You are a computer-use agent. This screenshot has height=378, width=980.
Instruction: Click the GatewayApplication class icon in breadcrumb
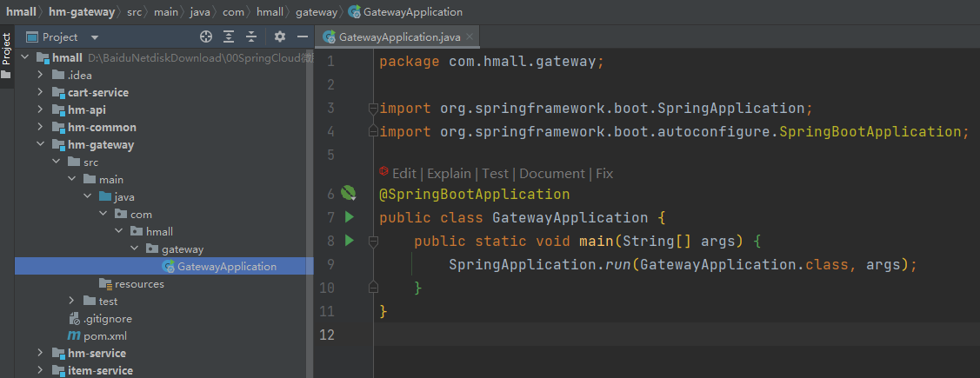pyautogui.click(x=354, y=11)
